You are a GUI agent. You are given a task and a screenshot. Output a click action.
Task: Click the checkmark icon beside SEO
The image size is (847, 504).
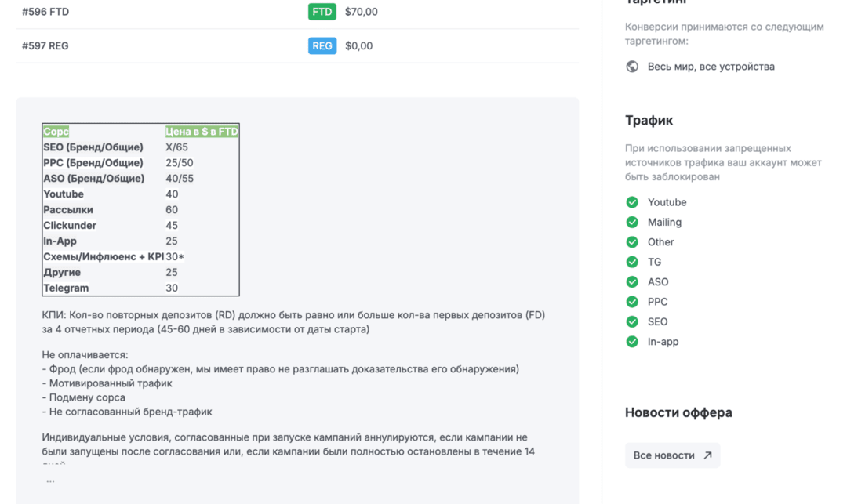pos(632,321)
